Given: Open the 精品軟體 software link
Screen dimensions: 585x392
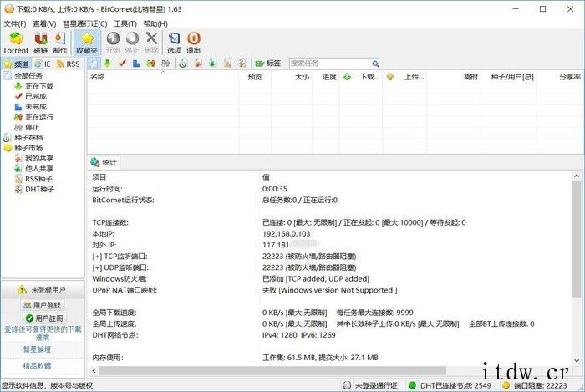Looking at the screenshot, I should pos(37,365).
